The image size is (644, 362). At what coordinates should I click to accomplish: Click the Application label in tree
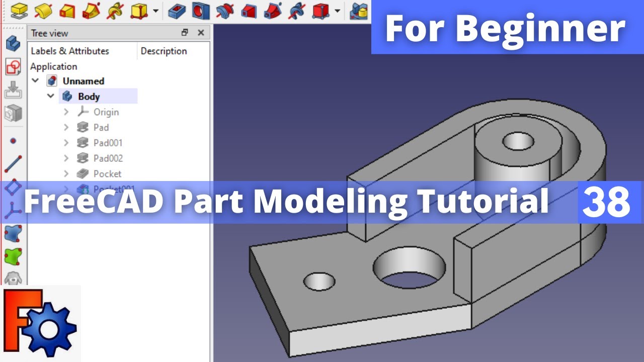(54, 66)
